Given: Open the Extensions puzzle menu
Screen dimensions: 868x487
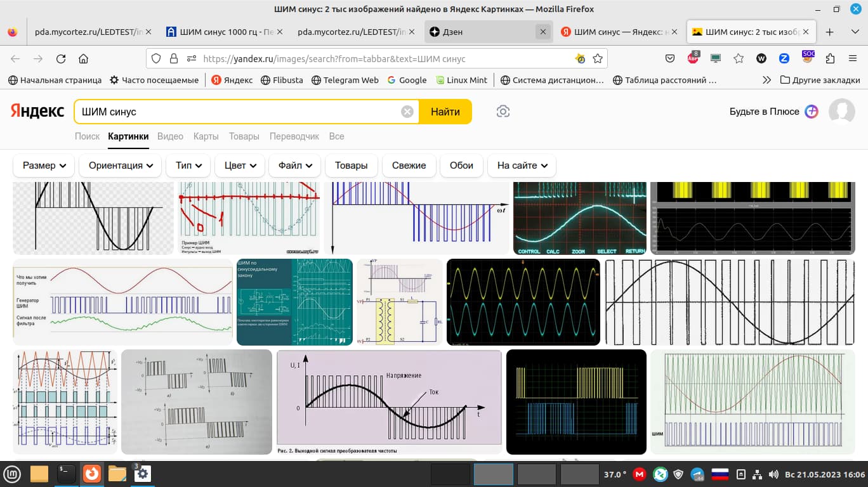Looking at the screenshot, I should pyautogui.click(x=830, y=58).
